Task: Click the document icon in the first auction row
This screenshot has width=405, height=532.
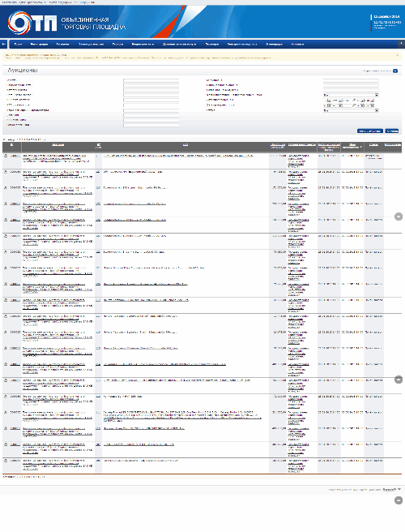Action: click(x=6, y=156)
